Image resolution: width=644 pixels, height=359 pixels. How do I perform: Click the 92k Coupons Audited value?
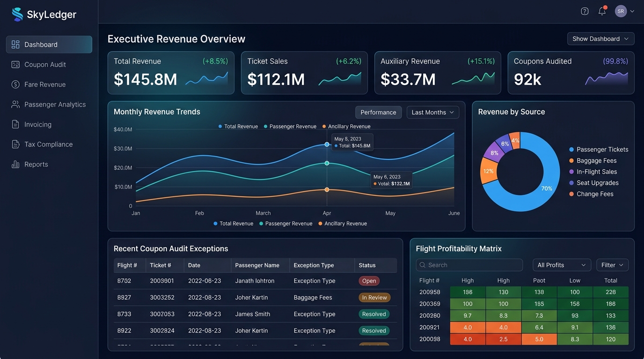click(x=527, y=79)
